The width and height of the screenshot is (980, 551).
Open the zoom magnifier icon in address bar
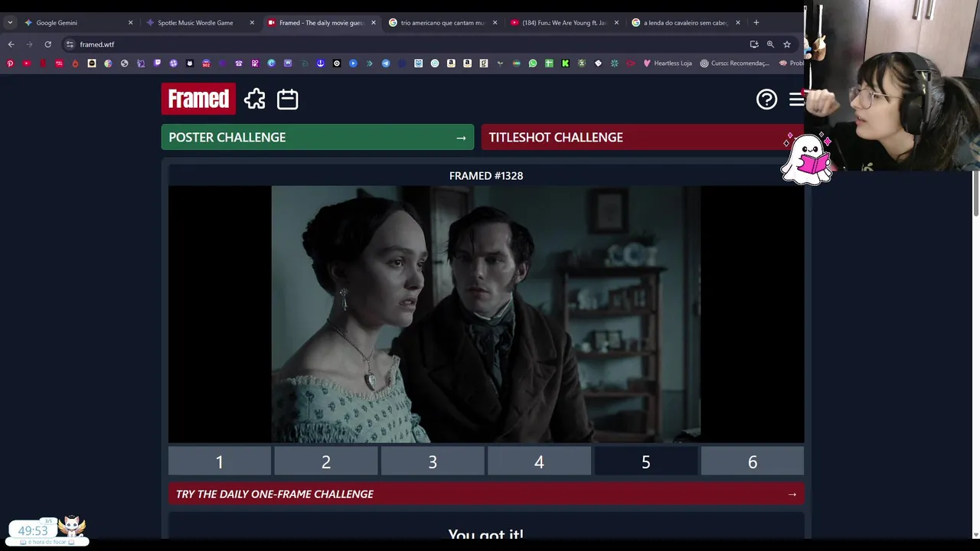coord(770,44)
